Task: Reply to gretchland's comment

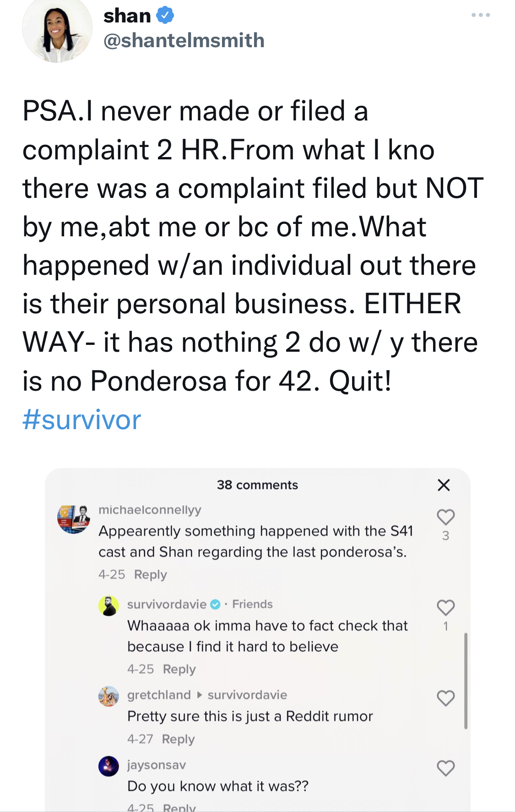Action: (x=179, y=739)
